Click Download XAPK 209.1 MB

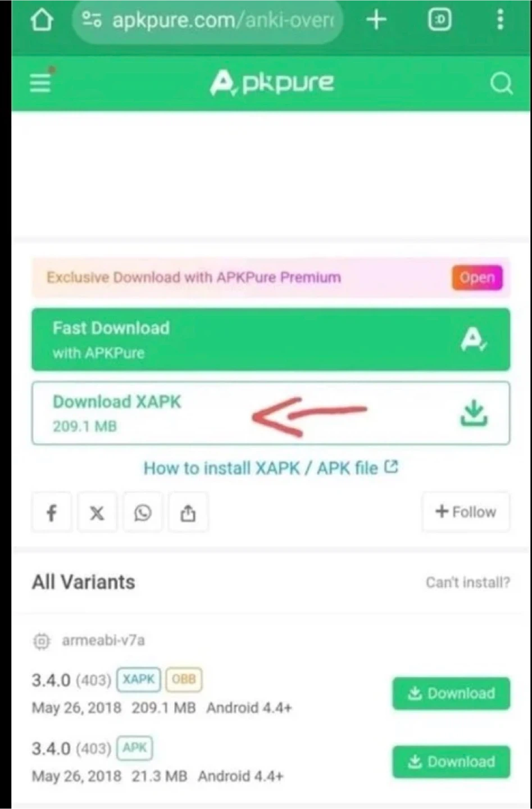(271, 413)
